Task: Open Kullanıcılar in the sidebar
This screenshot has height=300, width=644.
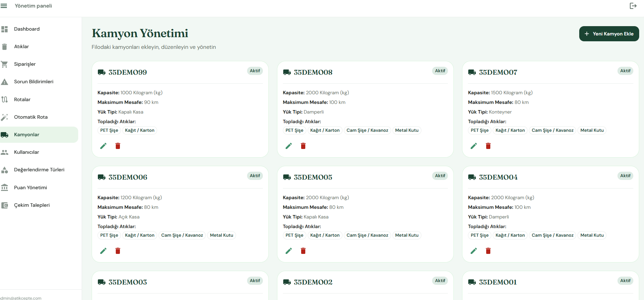Action: pos(39,152)
